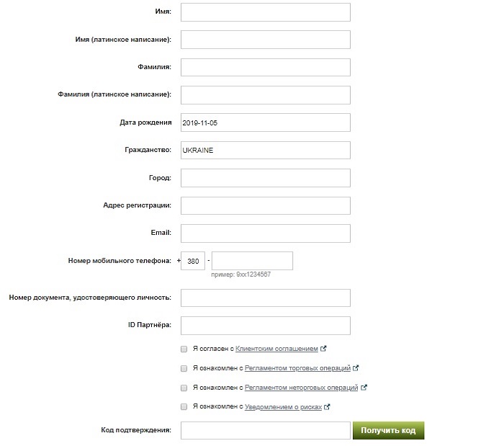Tick the Регламентом торговых операций checkbox
Viewport: 504px width, 446px height.
click(x=184, y=368)
